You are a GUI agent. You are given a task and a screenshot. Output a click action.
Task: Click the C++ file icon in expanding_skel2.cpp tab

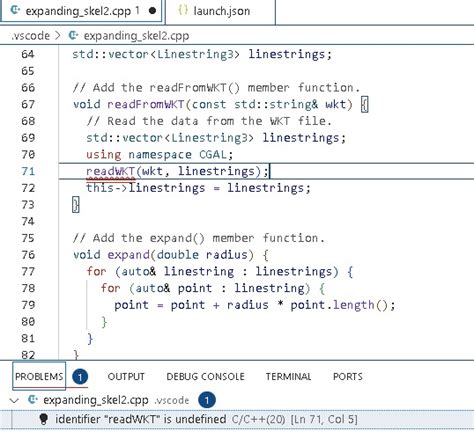pyautogui.click(x=15, y=10)
